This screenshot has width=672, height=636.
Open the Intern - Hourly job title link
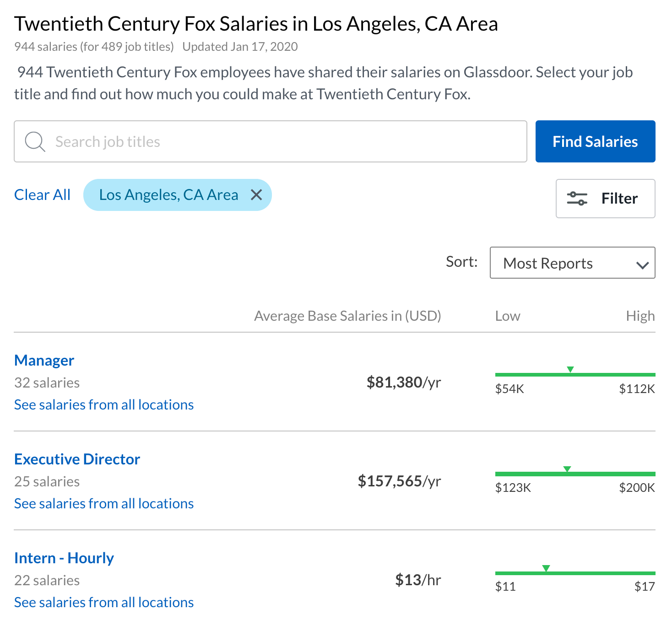[64, 558]
